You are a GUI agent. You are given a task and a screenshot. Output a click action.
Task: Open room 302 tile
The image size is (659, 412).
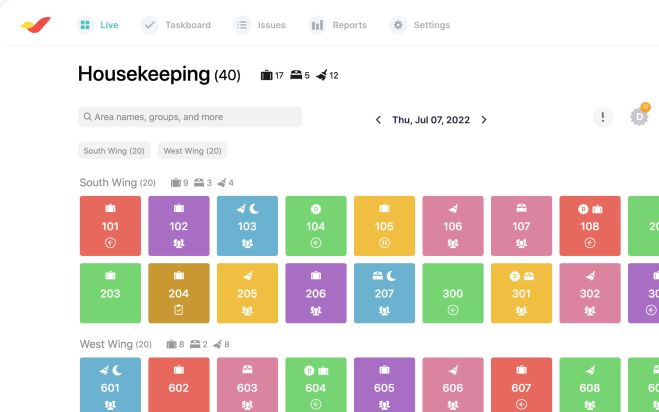(590, 293)
